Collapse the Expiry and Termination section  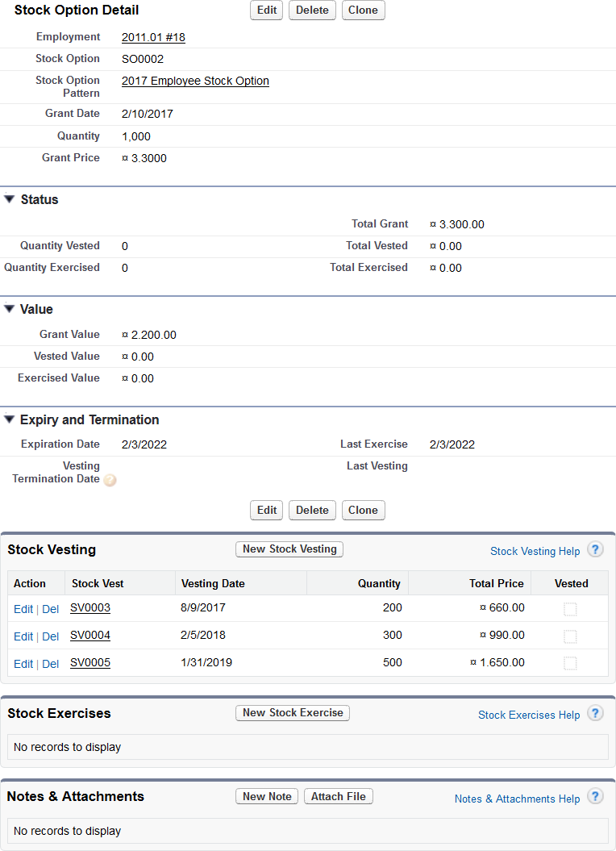click(10, 419)
